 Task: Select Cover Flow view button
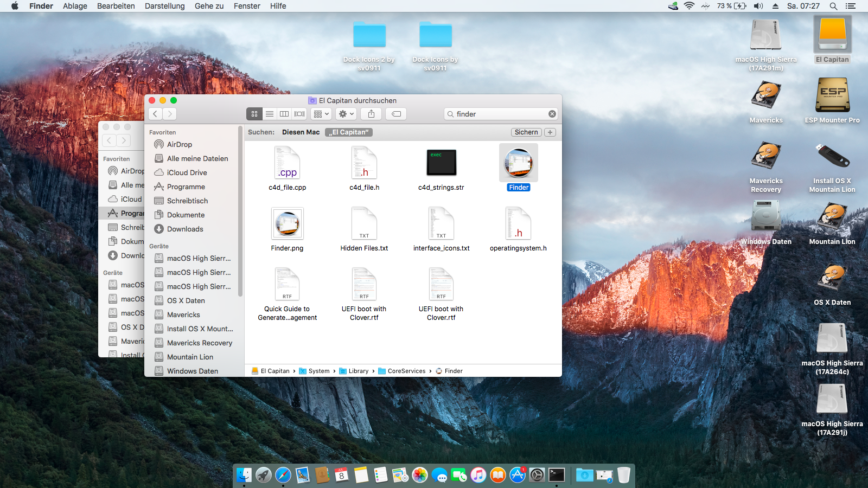(299, 114)
